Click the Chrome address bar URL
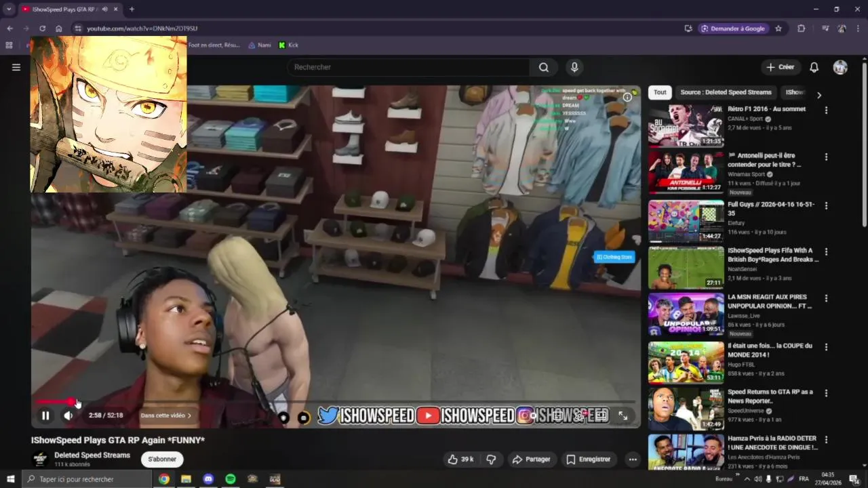The width and height of the screenshot is (868, 488). click(142, 28)
